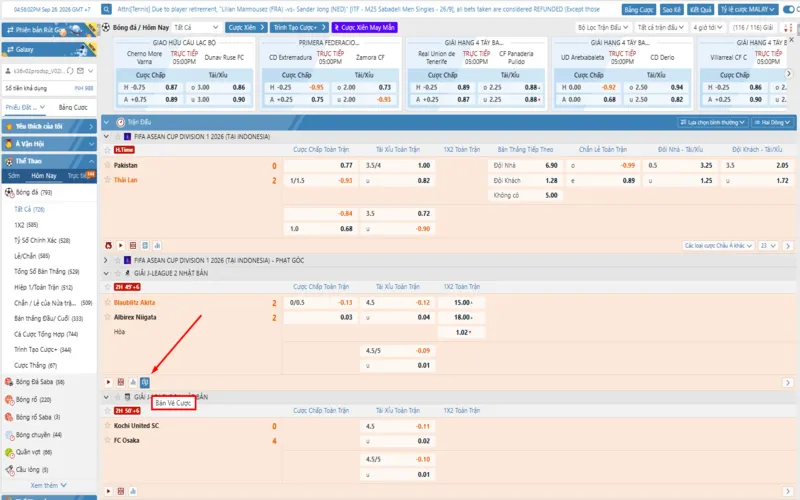Open the lineup list icon under Pakistan match

pos(145,246)
